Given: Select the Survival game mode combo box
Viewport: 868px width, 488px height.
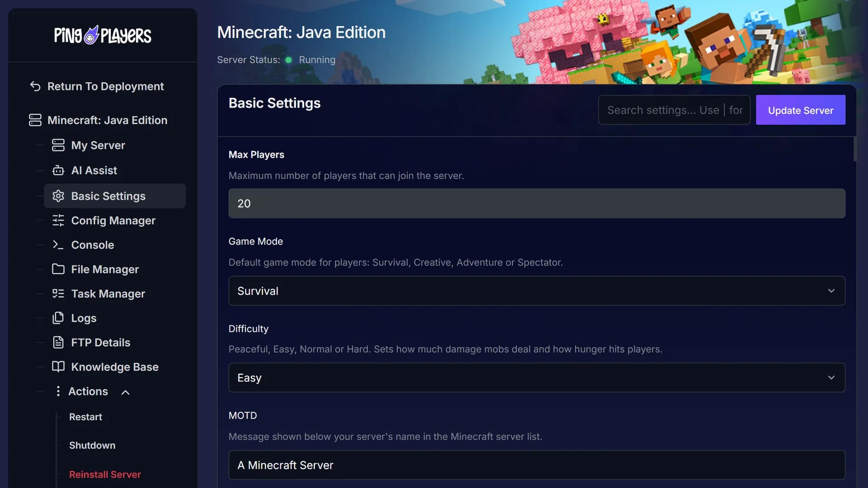Looking at the screenshot, I should [537, 291].
